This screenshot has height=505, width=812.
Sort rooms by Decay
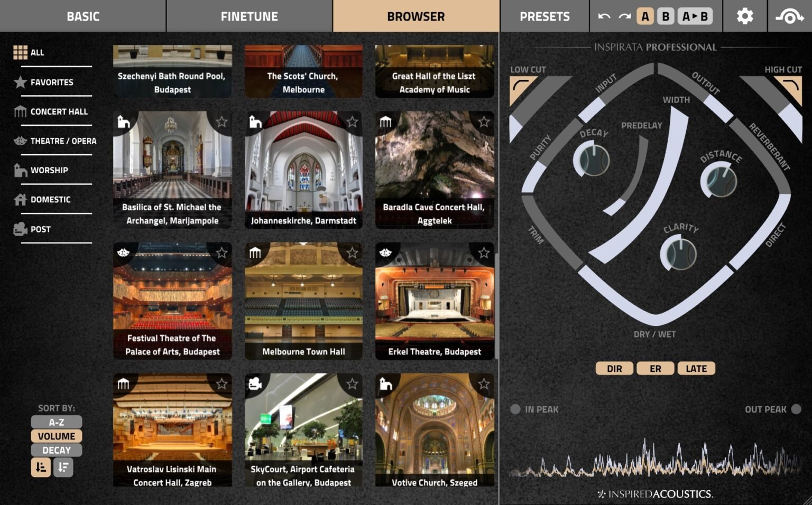(57, 451)
